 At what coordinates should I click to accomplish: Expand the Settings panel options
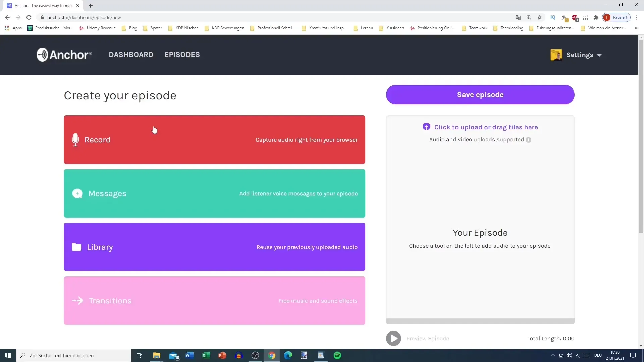(x=600, y=55)
